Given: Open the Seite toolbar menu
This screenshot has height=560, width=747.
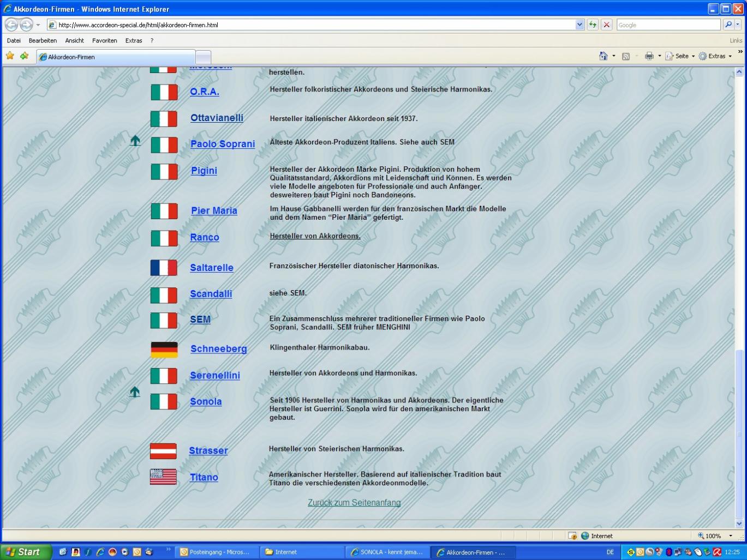Looking at the screenshot, I should (680, 56).
